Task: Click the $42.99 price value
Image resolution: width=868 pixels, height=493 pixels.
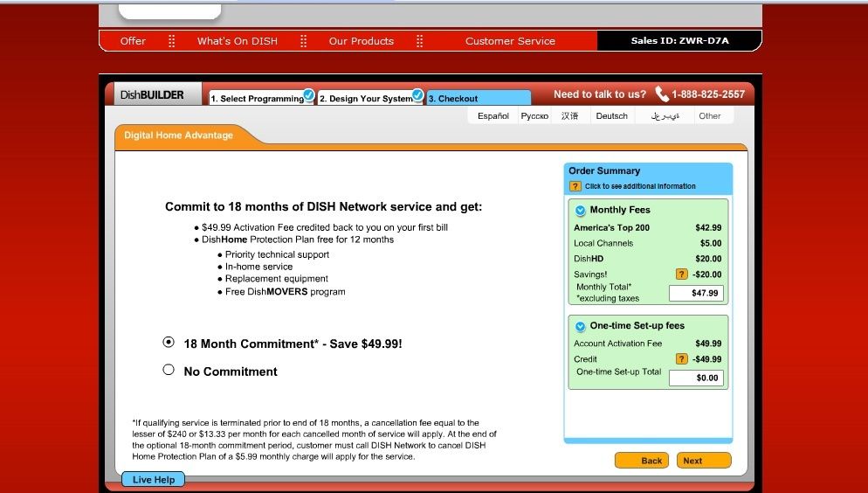Action: tap(708, 227)
